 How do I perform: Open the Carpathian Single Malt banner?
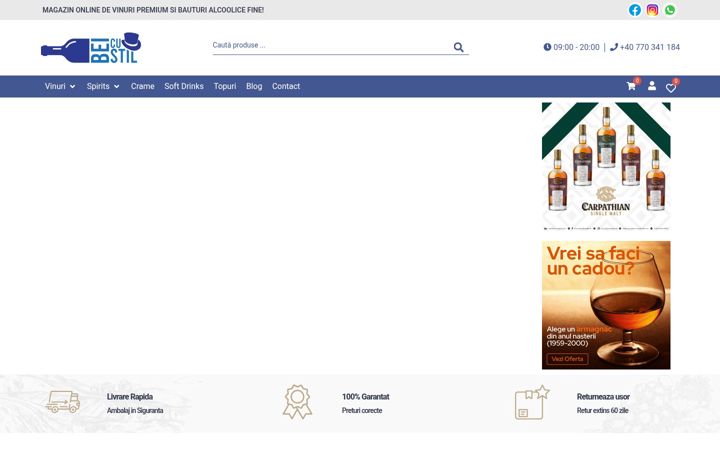(606, 166)
